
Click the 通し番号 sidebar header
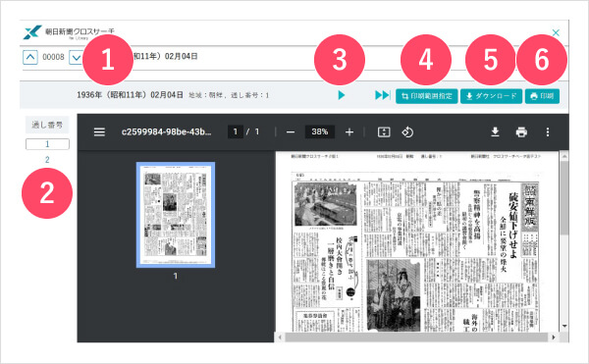click(x=47, y=125)
